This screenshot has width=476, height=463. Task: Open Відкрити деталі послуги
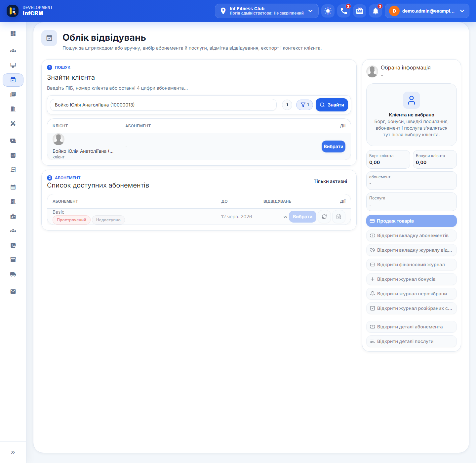(412, 341)
